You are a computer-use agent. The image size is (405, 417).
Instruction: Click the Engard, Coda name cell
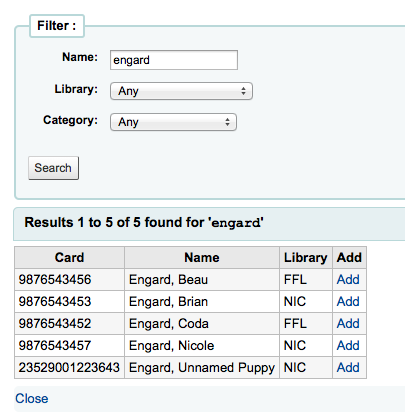pyautogui.click(x=202, y=324)
